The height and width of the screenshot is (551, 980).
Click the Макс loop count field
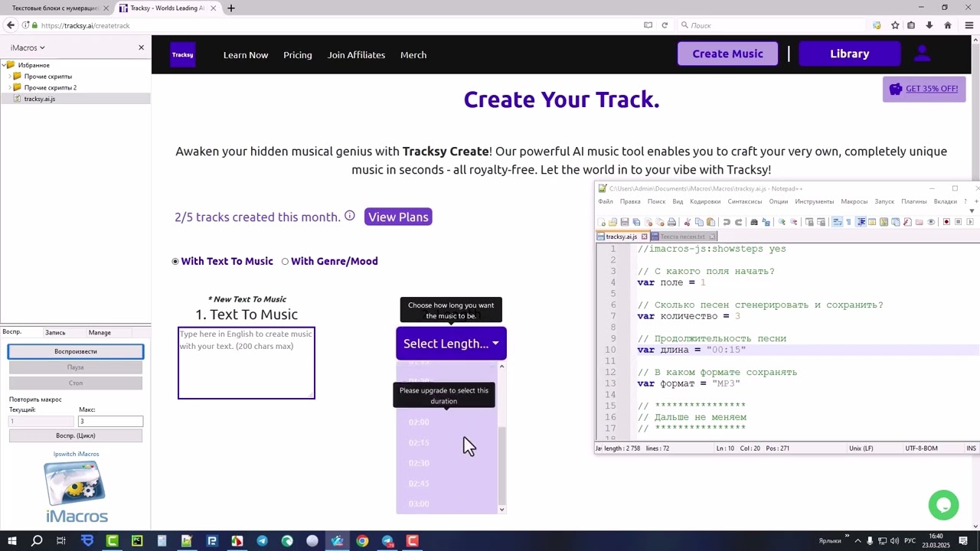point(110,421)
